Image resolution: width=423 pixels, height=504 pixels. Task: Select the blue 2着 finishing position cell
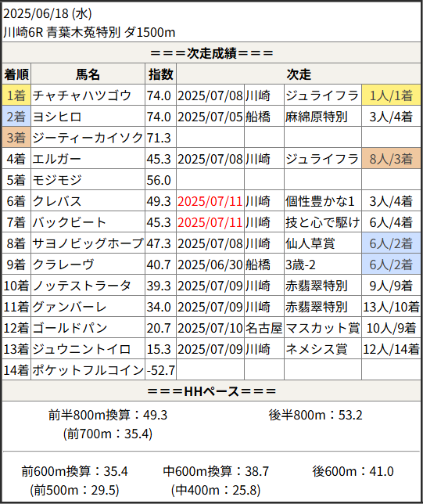tap(16, 117)
